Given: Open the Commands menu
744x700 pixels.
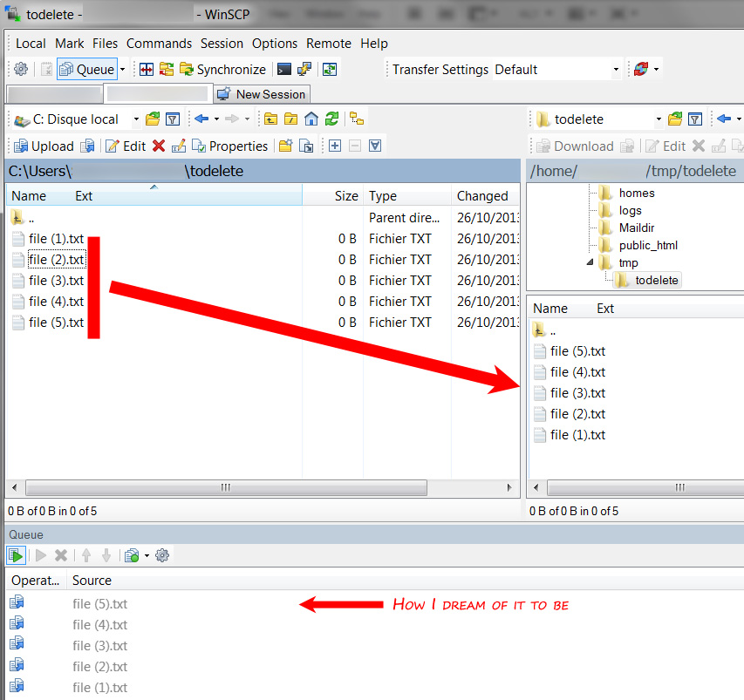Looking at the screenshot, I should pyautogui.click(x=159, y=44).
